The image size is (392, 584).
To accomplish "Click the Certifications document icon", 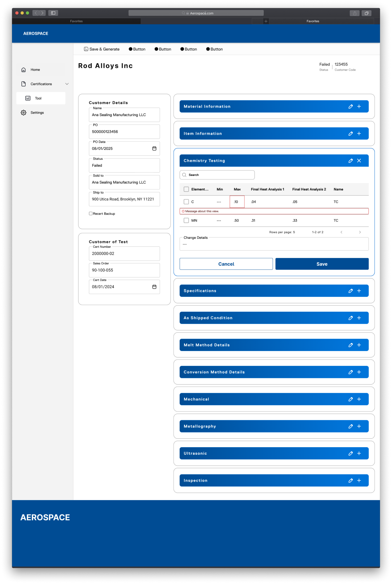I will pyautogui.click(x=23, y=84).
